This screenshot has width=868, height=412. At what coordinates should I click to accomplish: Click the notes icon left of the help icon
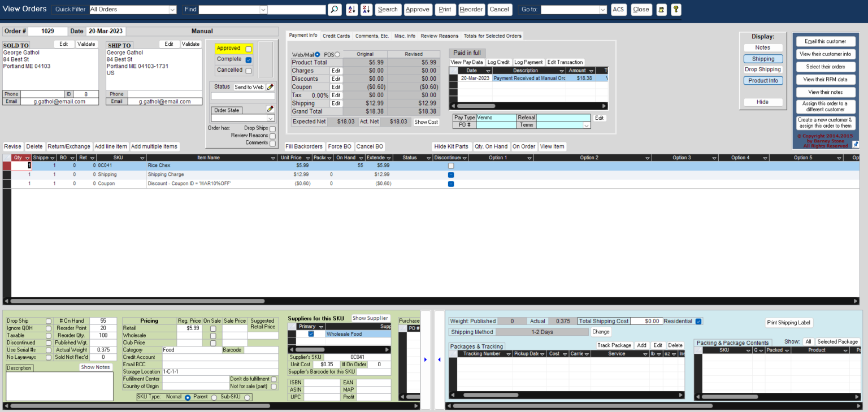point(661,9)
